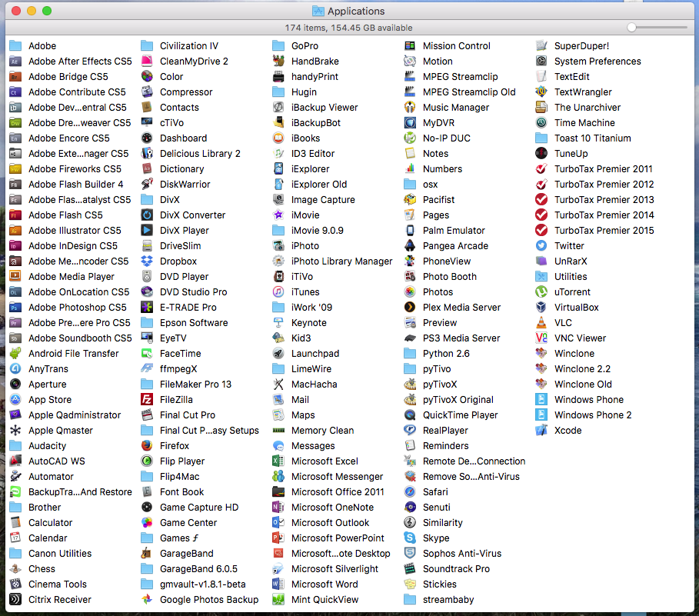The height and width of the screenshot is (616, 699).
Task: Click the "Sophos Anti-Virus" label
Action: click(462, 554)
